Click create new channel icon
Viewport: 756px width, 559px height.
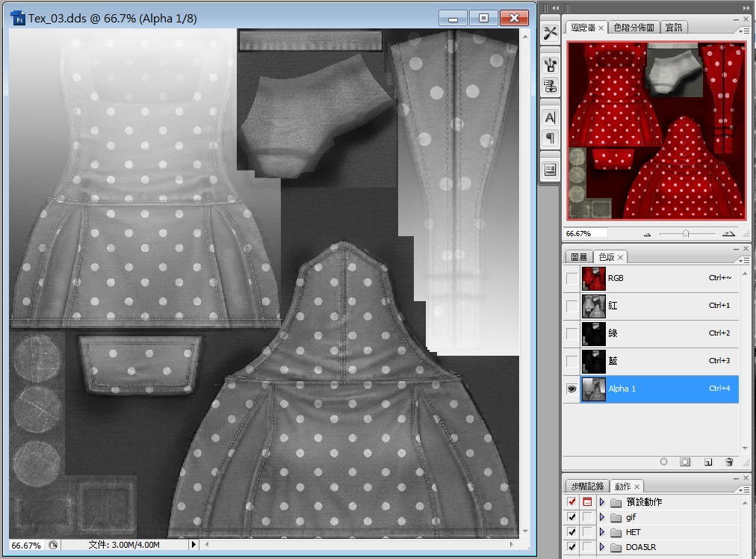point(707,462)
